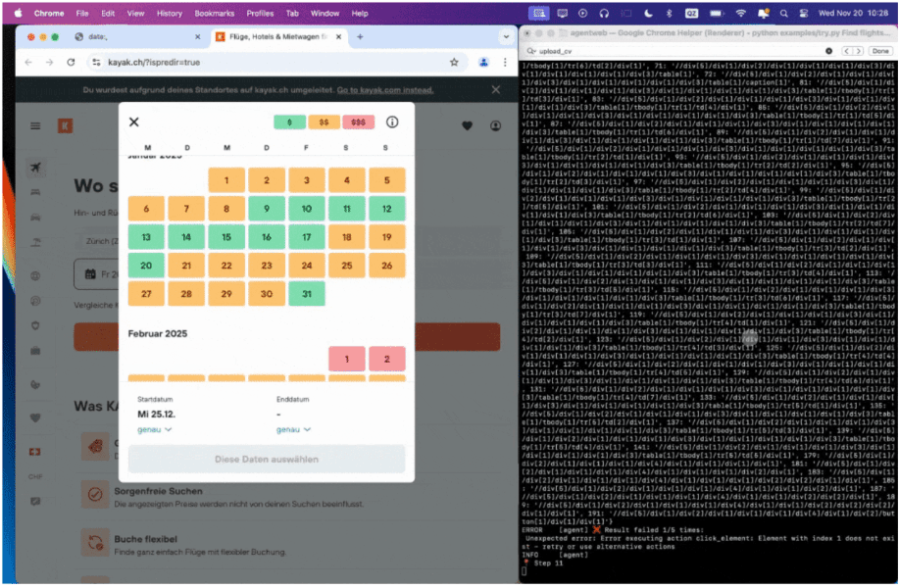Click the Chrome back arrow
This screenshot has height=588, width=899.
(28, 63)
